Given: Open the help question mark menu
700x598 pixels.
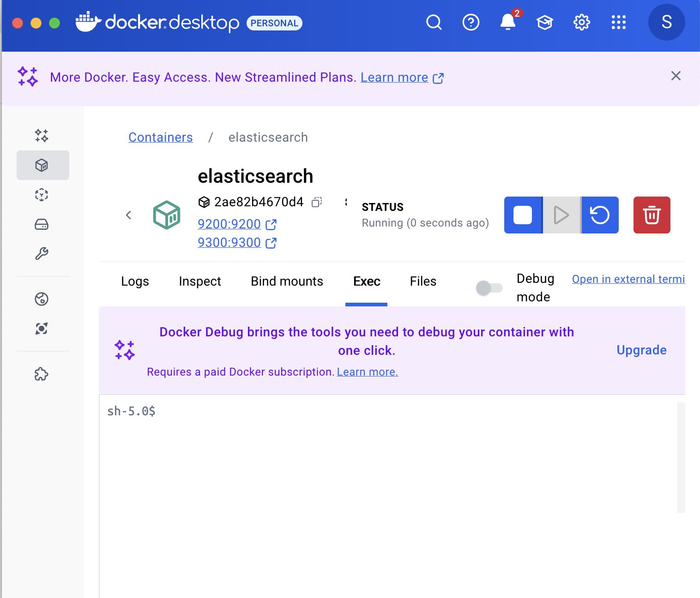Looking at the screenshot, I should pos(471,22).
